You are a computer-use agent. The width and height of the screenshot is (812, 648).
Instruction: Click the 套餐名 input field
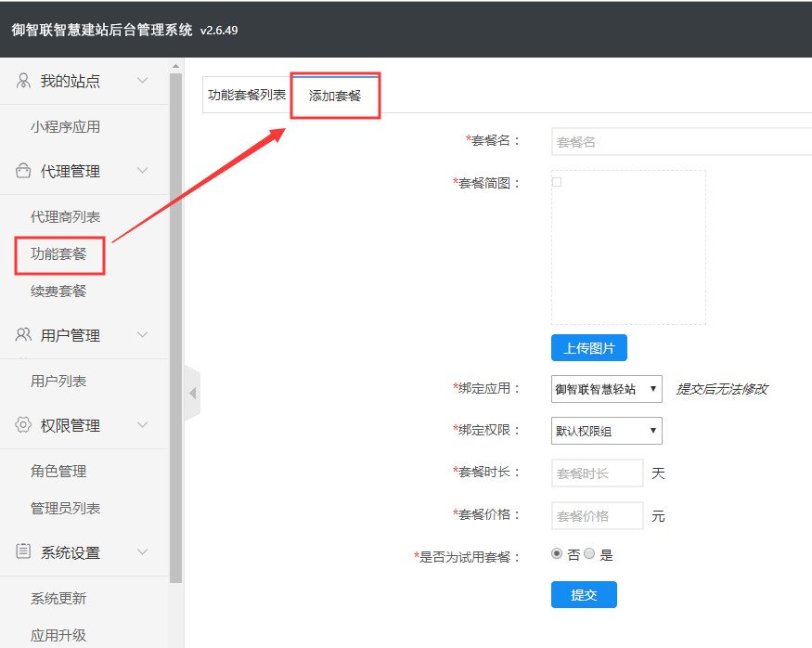(x=680, y=142)
